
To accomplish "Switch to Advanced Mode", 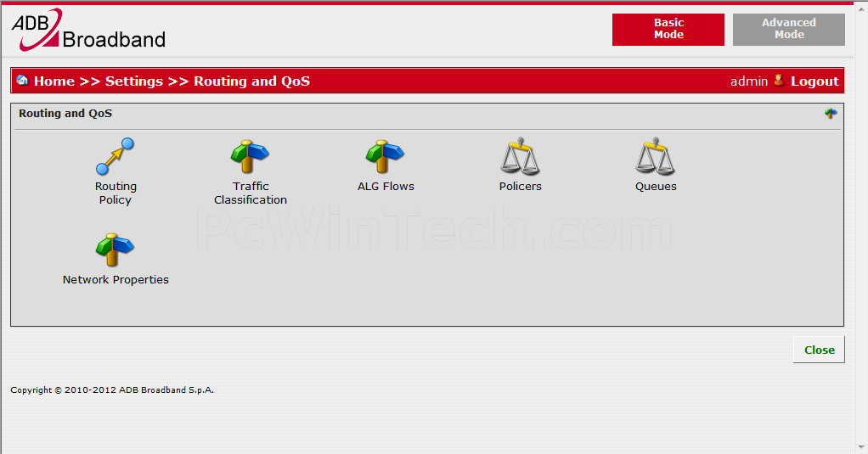I will (x=788, y=30).
